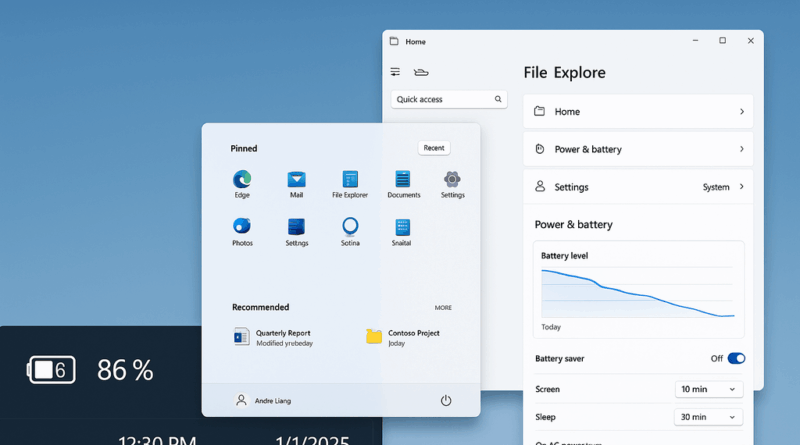The height and width of the screenshot is (445, 800).
Task: Open the Contoso Project folder
Action: coord(403,337)
